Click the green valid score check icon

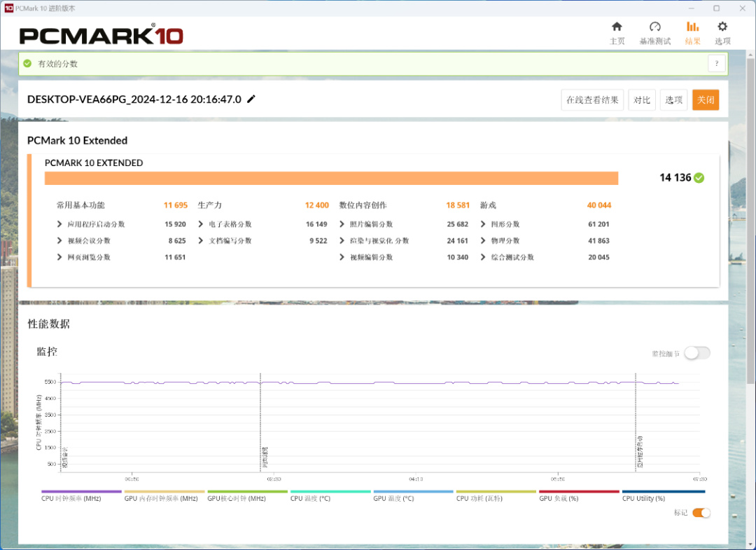pos(27,63)
